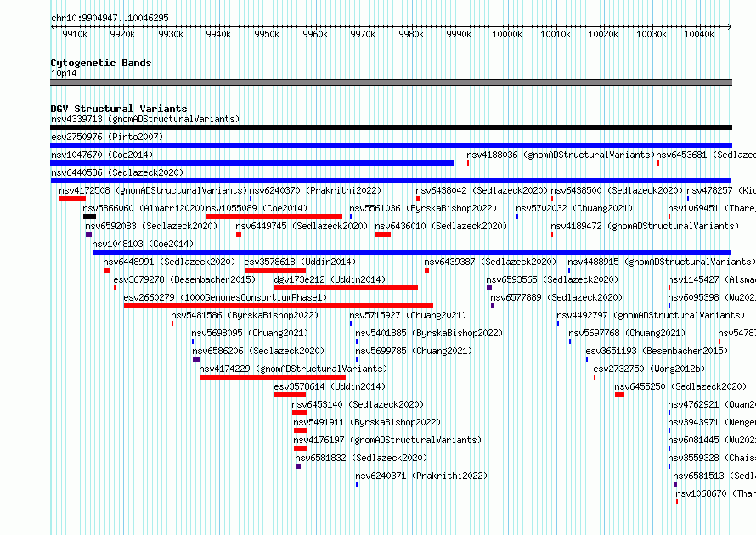Click nsv4488915 gnomAD variant label
The width and height of the screenshot is (756, 535).
(661, 262)
